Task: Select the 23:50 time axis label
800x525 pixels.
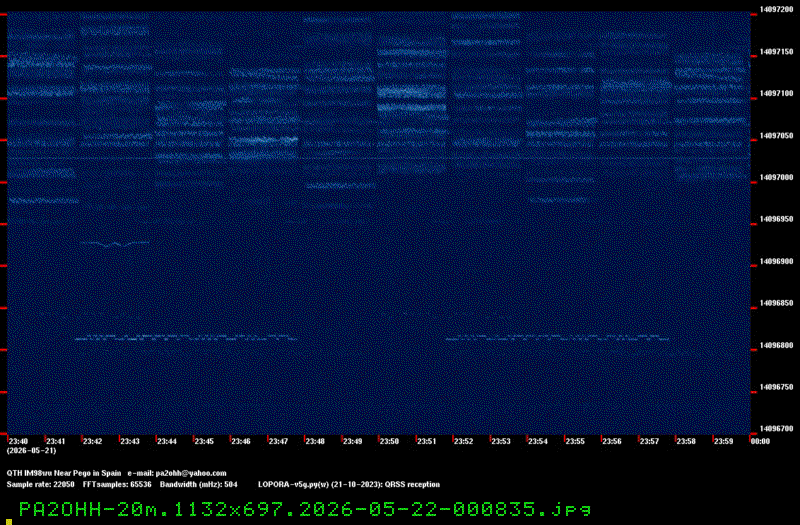Action: pyautogui.click(x=389, y=441)
